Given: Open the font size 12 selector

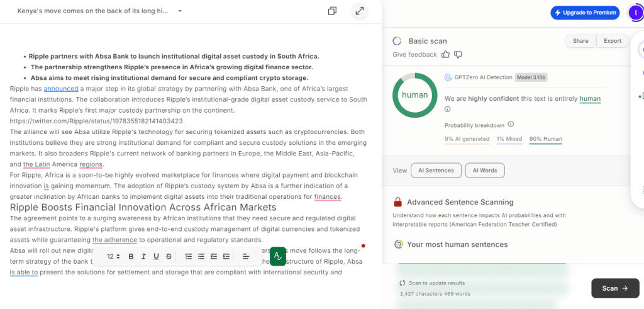Looking at the screenshot, I should pos(113,256).
